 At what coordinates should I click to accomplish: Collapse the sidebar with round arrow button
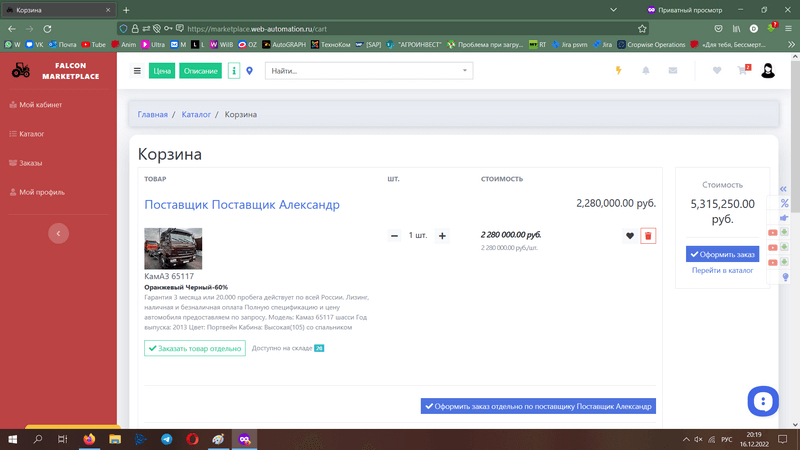coord(59,233)
